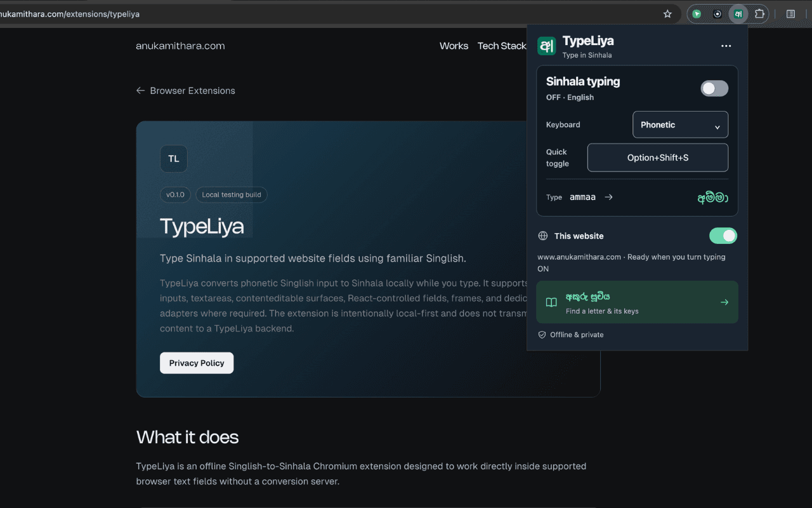Click the Sinhala output sample අම්මා
This screenshot has width=812, height=508.
712,197
